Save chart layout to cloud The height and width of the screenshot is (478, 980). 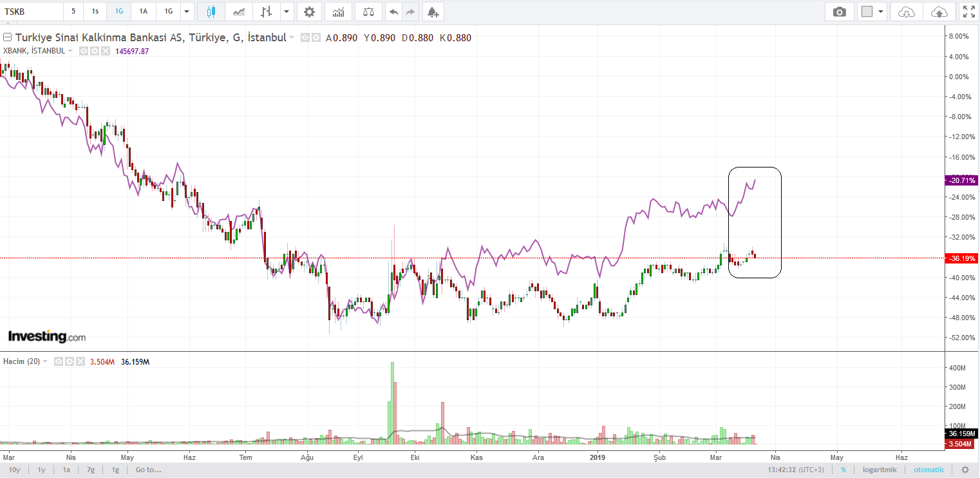[939, 12]
